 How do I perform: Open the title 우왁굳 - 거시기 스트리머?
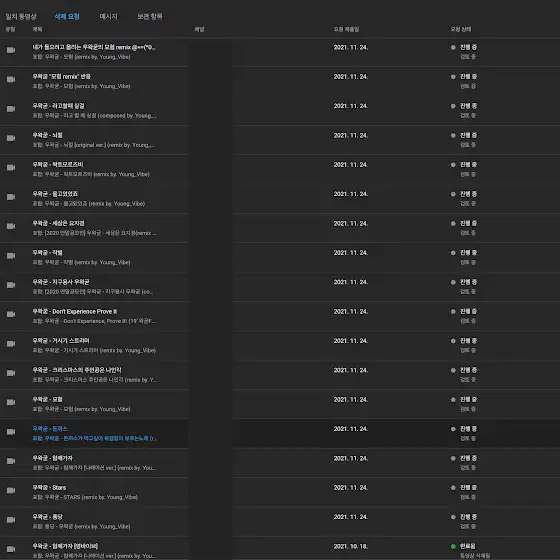coord(61,341)
